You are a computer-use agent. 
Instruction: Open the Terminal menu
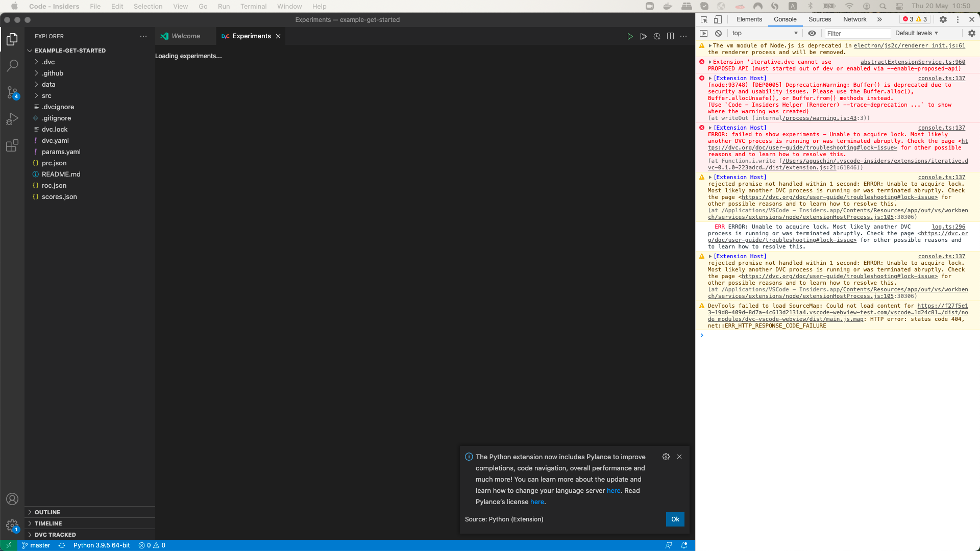[x=253, y=6]
